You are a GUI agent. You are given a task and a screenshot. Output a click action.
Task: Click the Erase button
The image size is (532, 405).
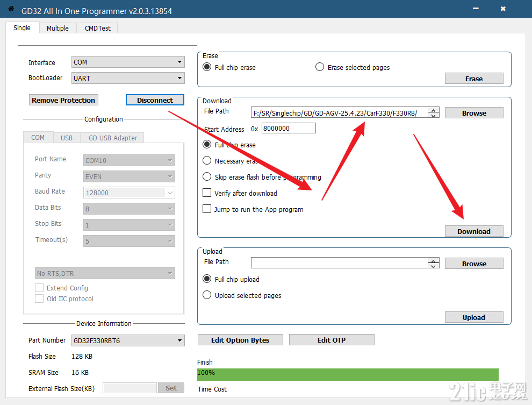(474, 79)
